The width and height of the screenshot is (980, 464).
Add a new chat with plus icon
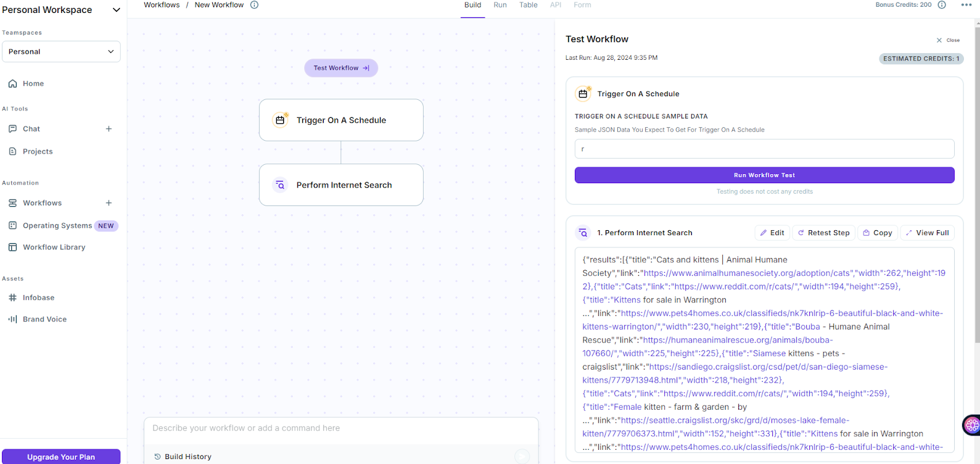tap(109, 129)
